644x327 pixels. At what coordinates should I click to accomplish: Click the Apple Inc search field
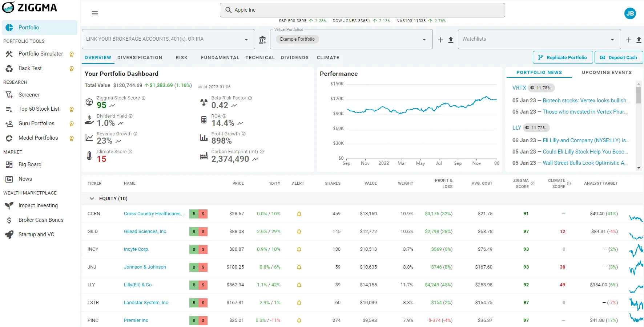click(x=362, y=10)
